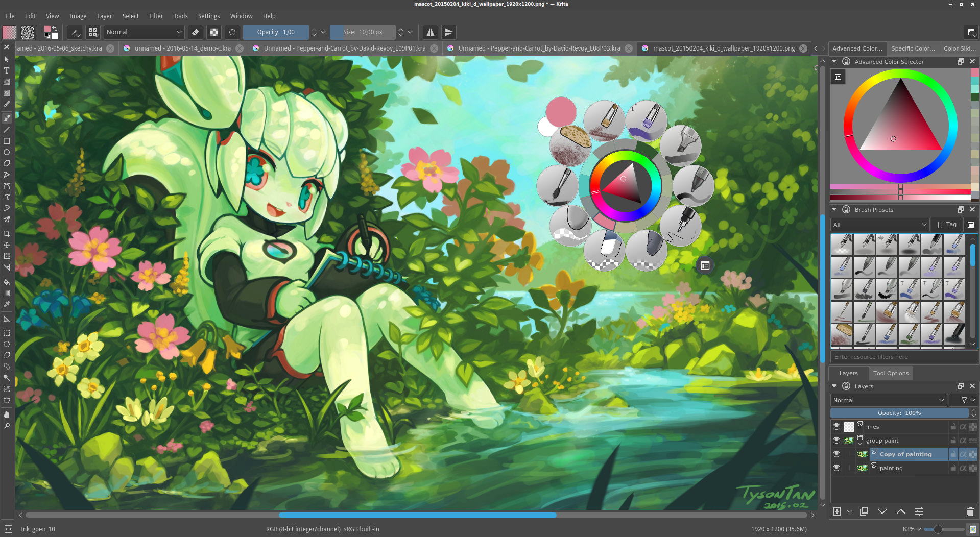Select the Fill tool
This screenshot has height=537, width=980.
(x=7, y=282)
